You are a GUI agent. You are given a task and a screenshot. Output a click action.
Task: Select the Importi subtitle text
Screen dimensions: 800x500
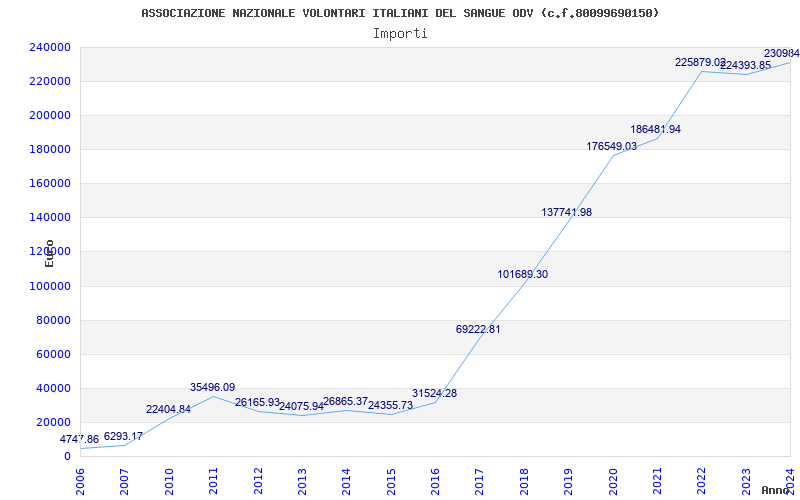400,34
